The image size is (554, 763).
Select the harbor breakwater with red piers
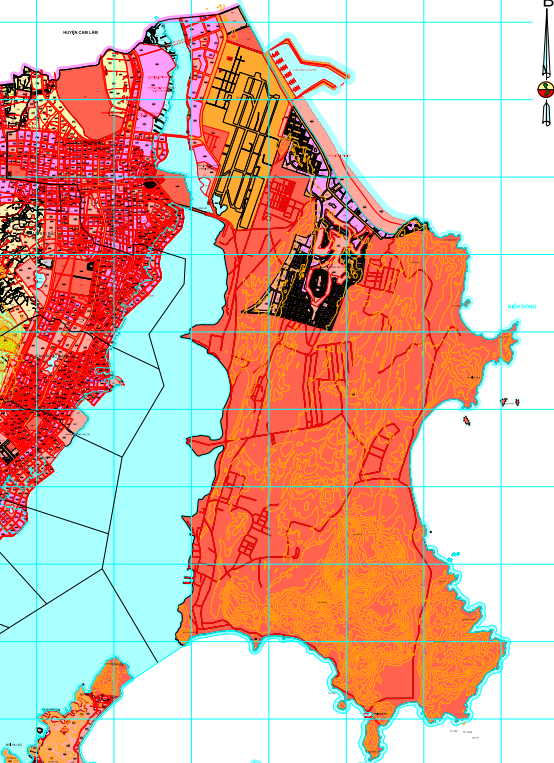[307, 67]
